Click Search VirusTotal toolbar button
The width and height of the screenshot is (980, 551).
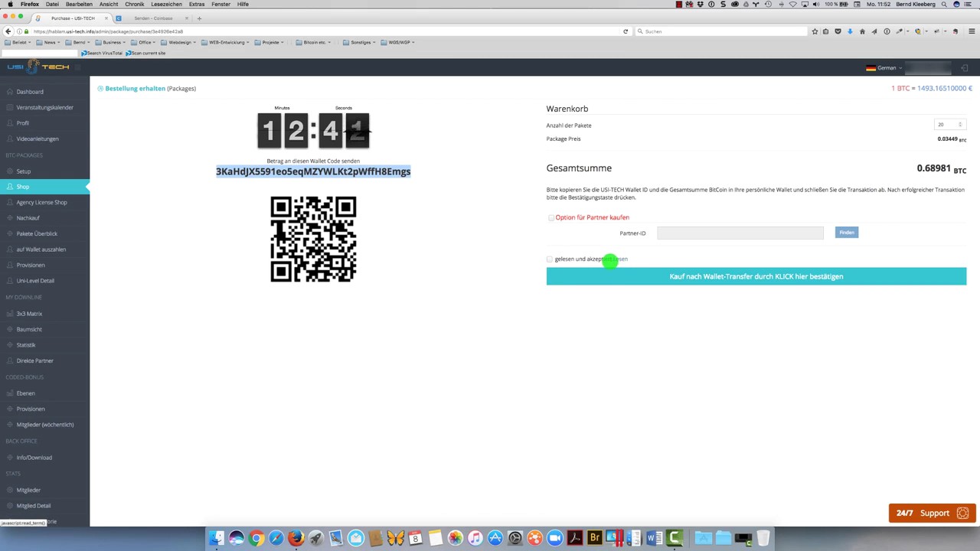102,53
